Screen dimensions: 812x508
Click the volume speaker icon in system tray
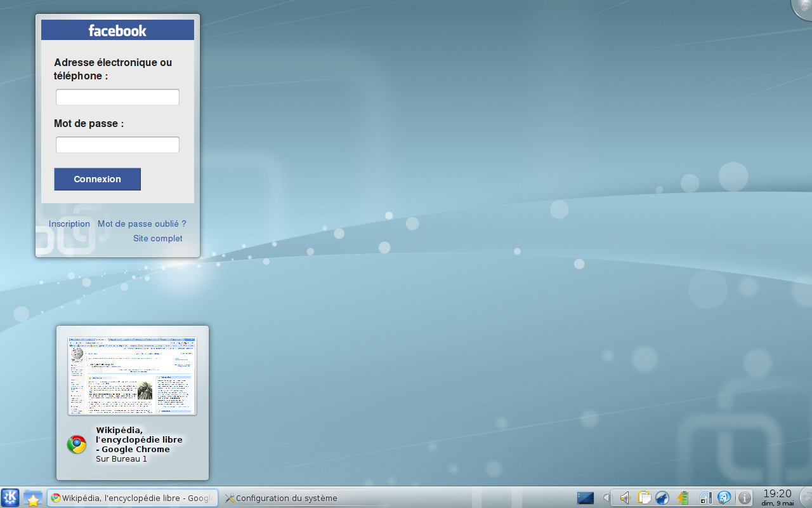tap(625, 498)
